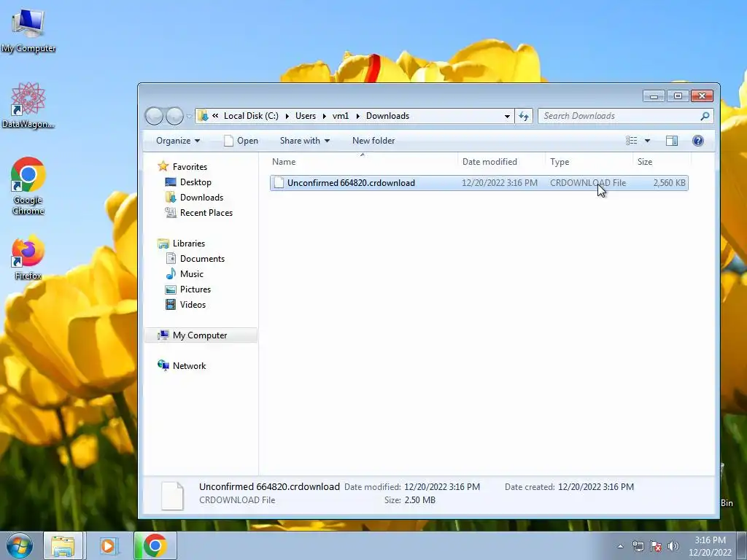Sort by the Size column header
Image resolution: width=747 pixels, height=560 pixels.
coord(645,161)
